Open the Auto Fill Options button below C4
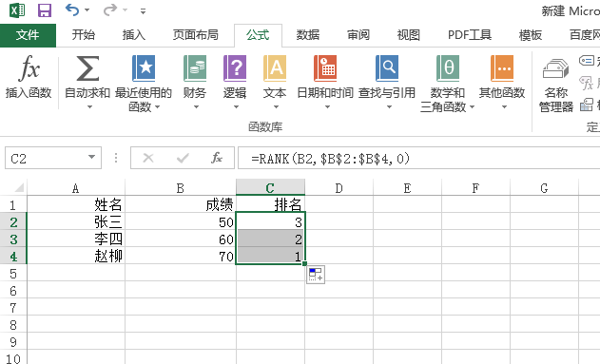 click(x=316, y=275)
